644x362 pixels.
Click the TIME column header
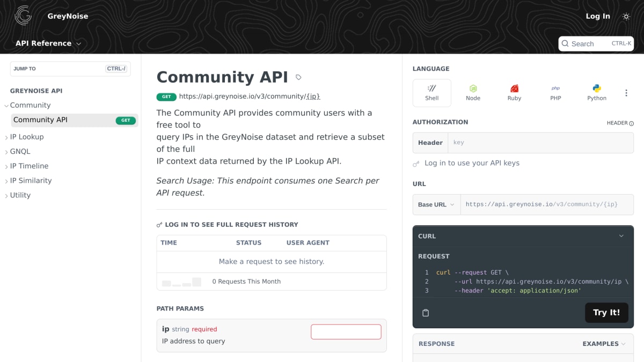click(x=169, y=243)
